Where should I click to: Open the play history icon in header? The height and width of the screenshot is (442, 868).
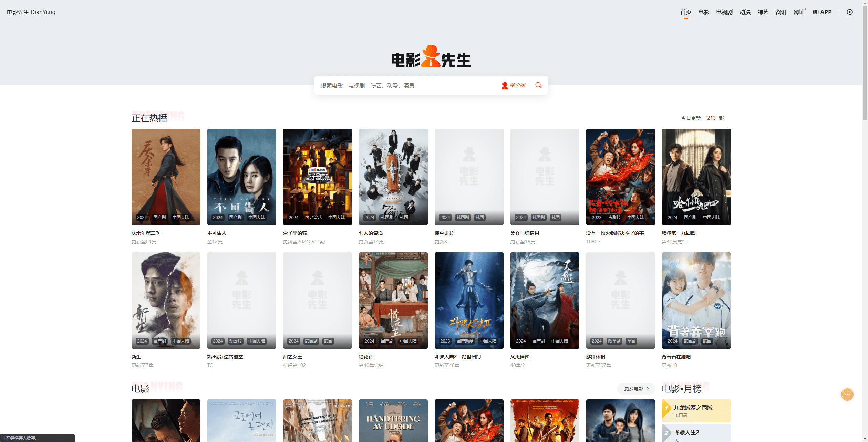[850, 12]
